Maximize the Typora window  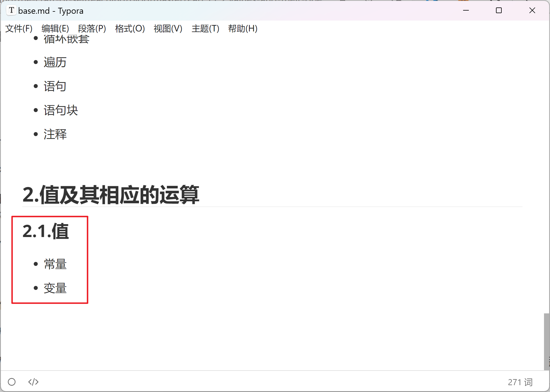click(x=499, y=11)
